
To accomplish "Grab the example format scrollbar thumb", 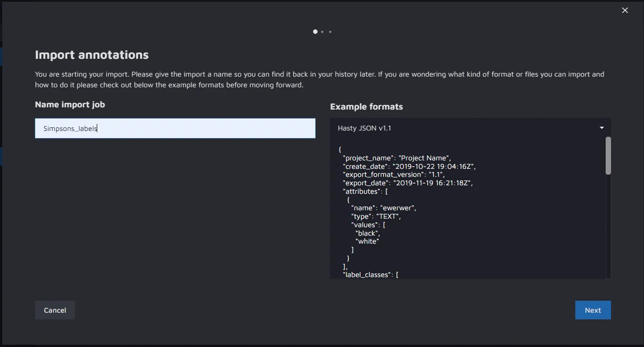I will point(608,155).
